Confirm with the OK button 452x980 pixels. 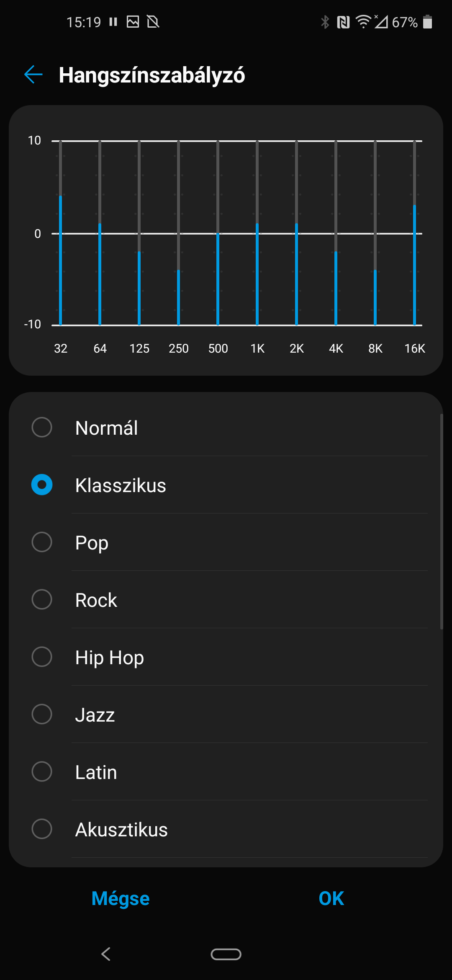click(x=331, y=898)
